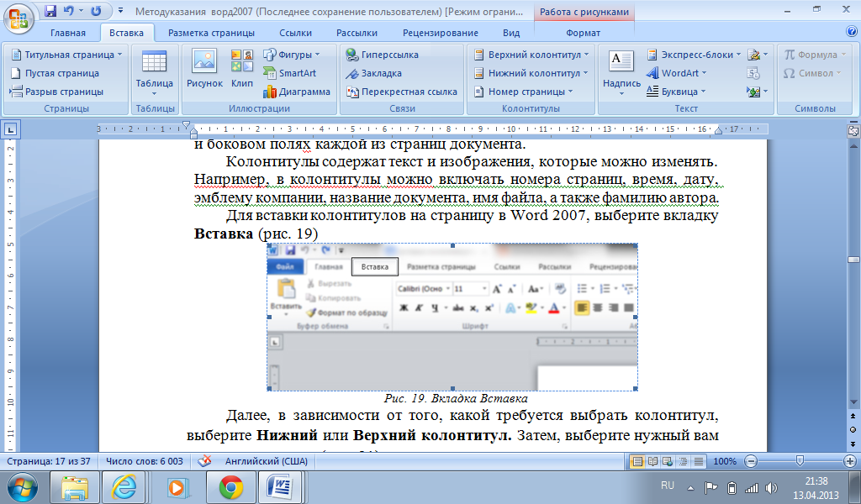The height and width of the screenshot is (504, 861).
Task: Click the 100% zoom level button
Action: [x=725, y=461]
